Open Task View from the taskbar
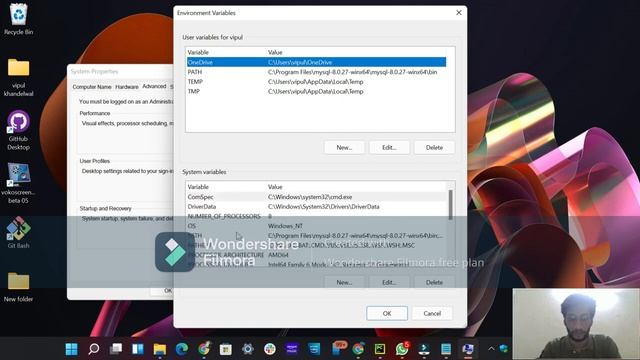Image resolution: width=640 pixels, height=360 pixels. 116,349
